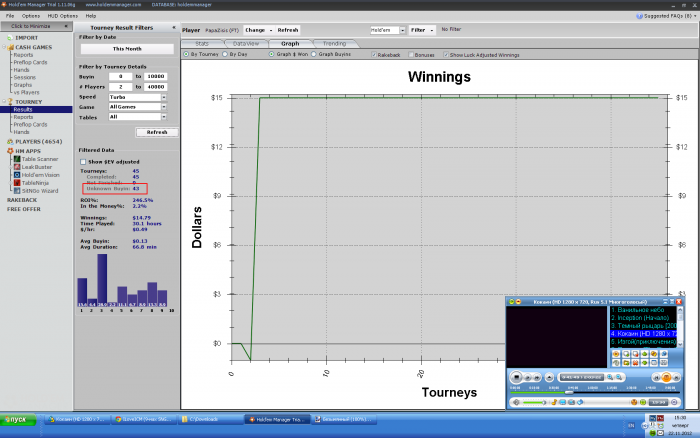This screenshot has height=438, width=700.
Task: Select the By Tourney radio button
Action: pyautogui.click(x=186, y=54)
